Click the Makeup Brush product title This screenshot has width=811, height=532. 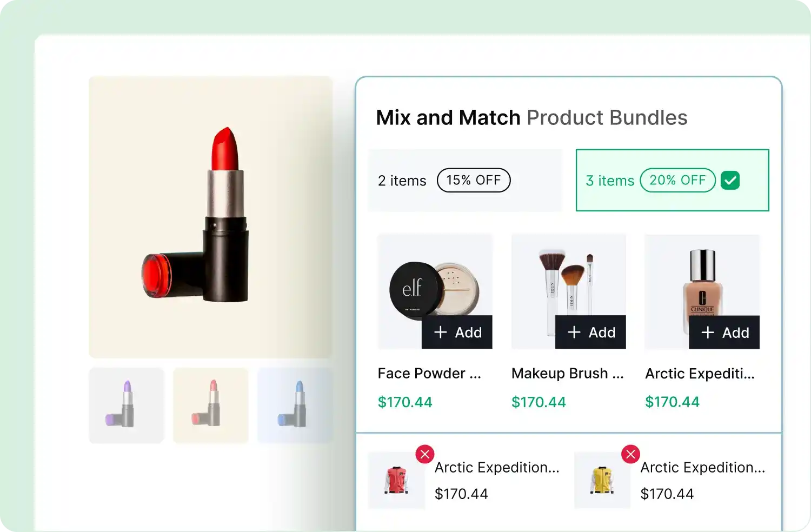tap(567, 374)
